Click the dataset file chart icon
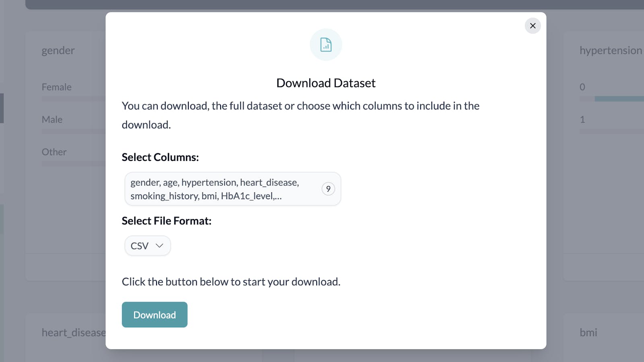 click(x=326, y=45)
